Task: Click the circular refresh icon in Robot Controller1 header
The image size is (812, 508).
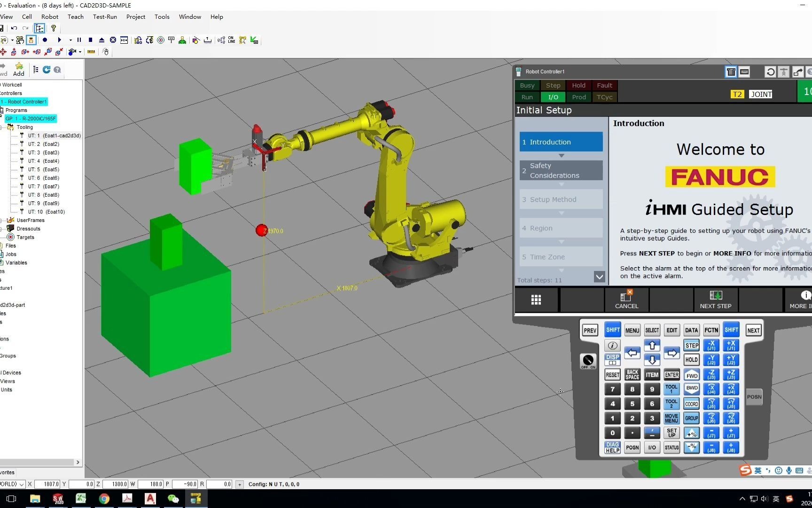Action: click(771, 71)
